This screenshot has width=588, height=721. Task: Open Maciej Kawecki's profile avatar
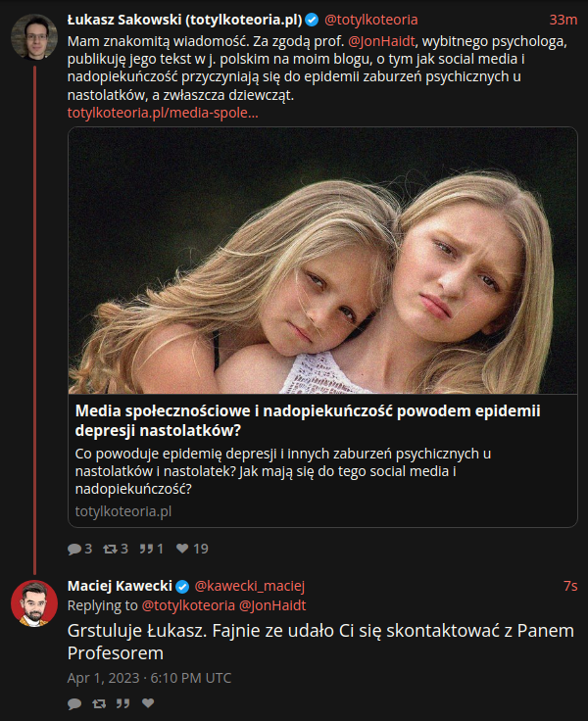click(34, 603)
